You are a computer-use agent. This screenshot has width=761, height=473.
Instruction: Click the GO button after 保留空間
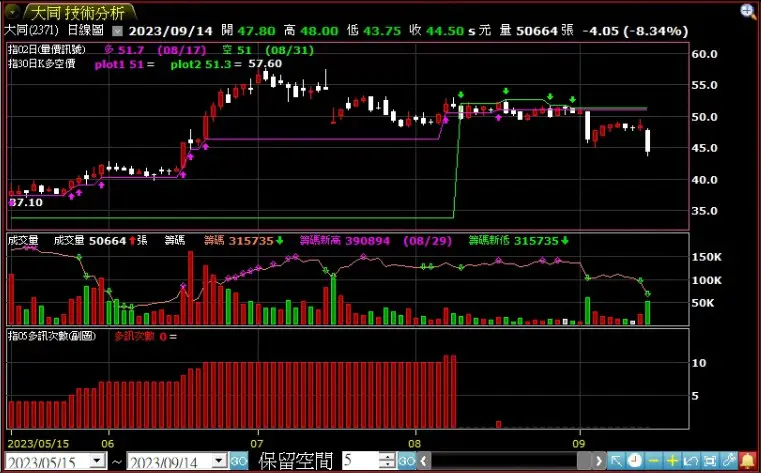click(x=407, y=461)
